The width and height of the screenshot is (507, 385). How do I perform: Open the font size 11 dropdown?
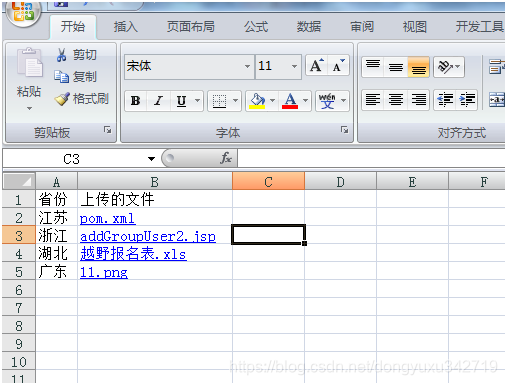tap(294, 66)
